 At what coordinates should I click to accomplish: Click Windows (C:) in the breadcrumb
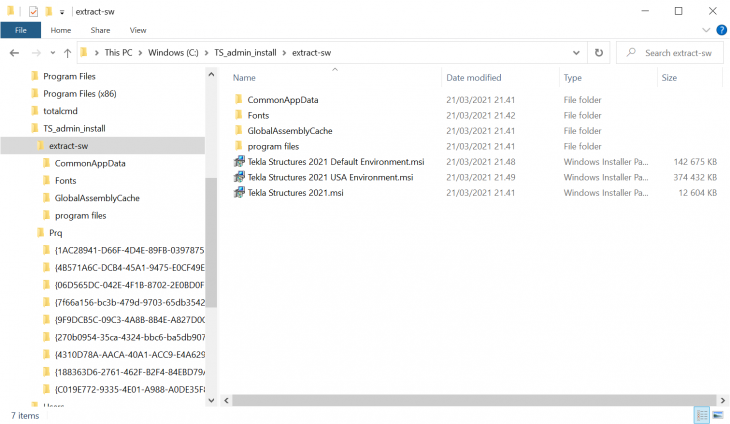coord(173,53)
